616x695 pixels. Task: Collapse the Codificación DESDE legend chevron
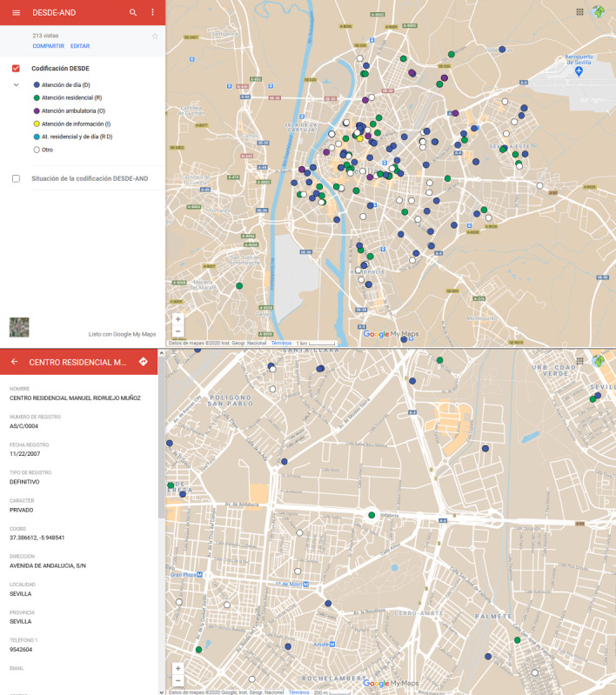pyautogui.click(x=16, y=84)
